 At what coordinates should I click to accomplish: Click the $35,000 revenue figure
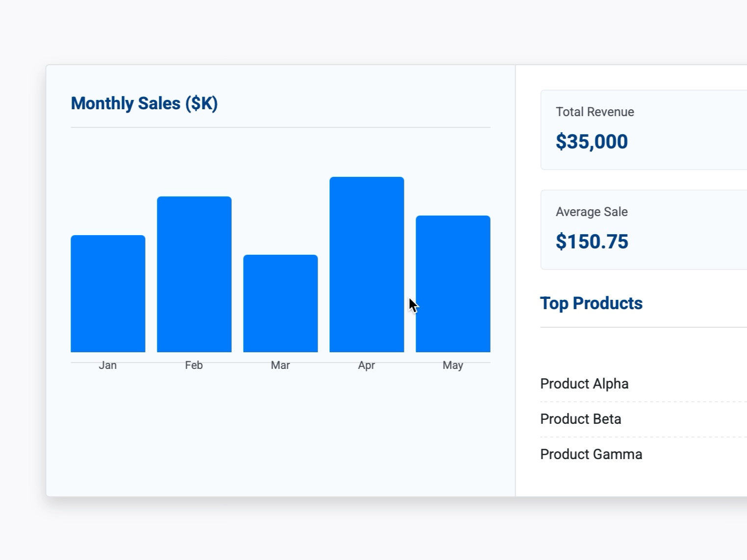pyautogui.click(x=591, y=142)
